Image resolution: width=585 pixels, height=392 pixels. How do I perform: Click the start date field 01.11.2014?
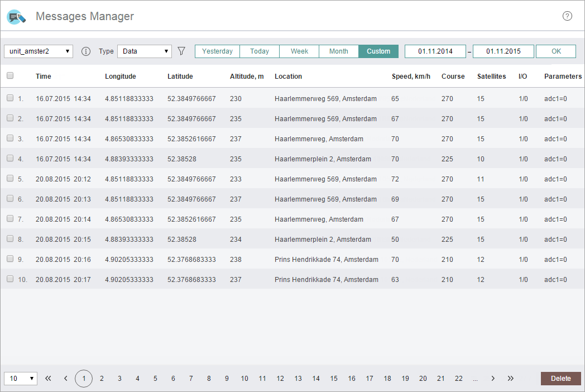tap(435, 51)
